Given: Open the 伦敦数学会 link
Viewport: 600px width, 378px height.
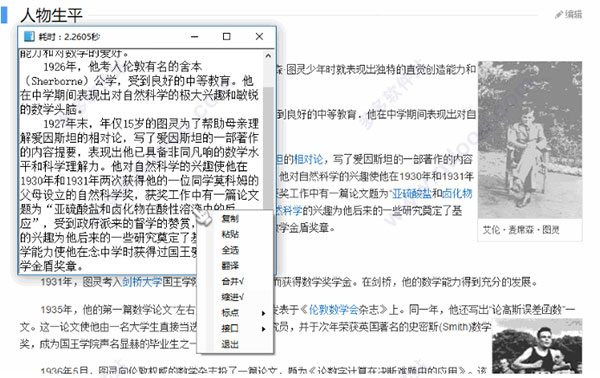Looking at the screenshot, I should pyautogui.click(x=333, y=310).
